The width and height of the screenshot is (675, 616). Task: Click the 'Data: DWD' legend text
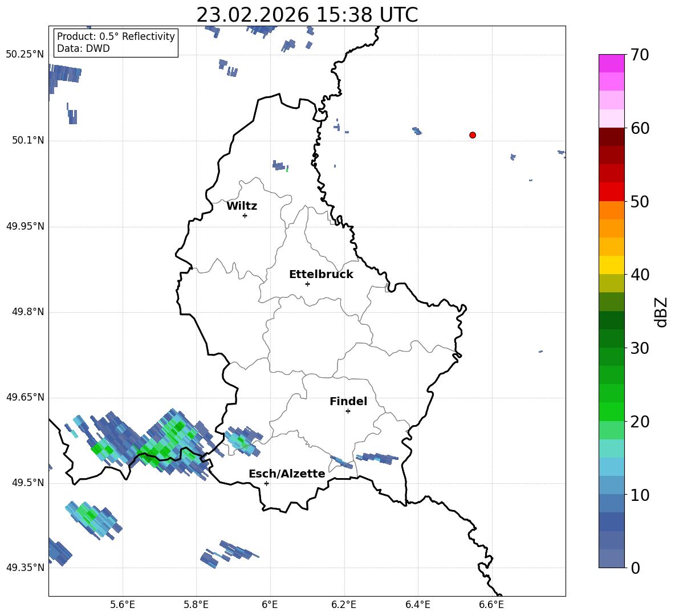[x=83, y=48]
